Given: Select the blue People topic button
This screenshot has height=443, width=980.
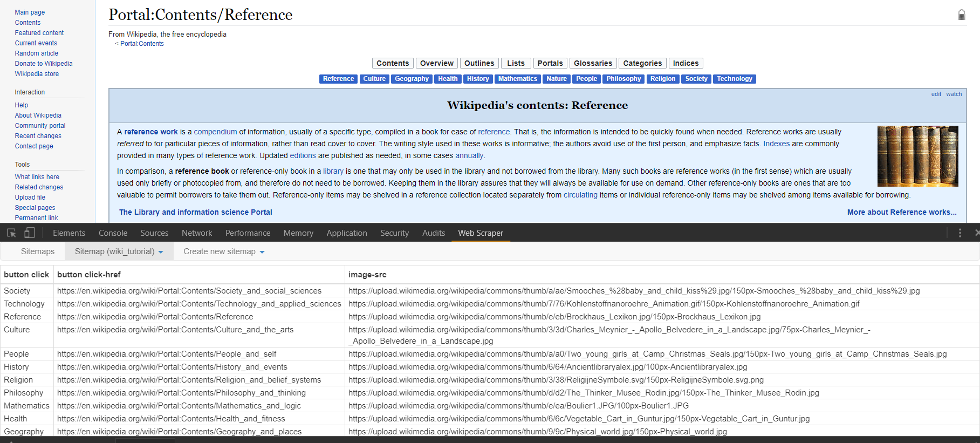Looking at the screenshot, I should pyautogui.click(x=586, y=79).
